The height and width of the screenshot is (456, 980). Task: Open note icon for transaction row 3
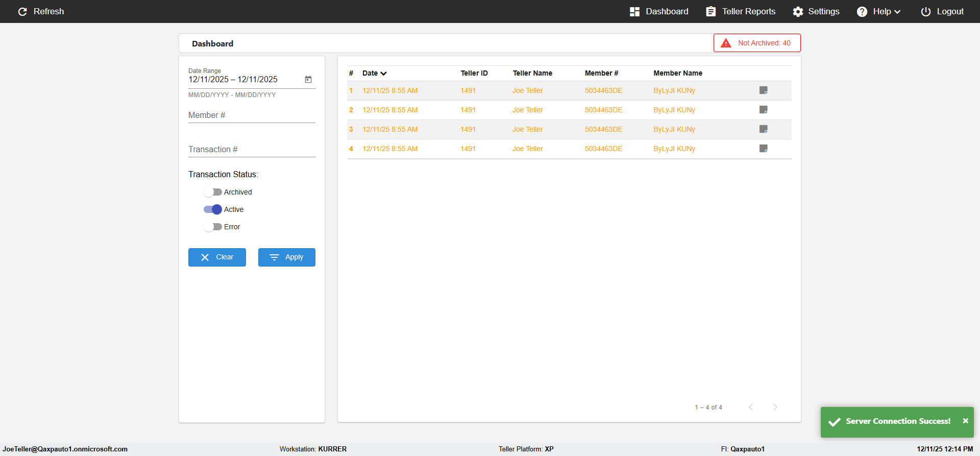764,129
